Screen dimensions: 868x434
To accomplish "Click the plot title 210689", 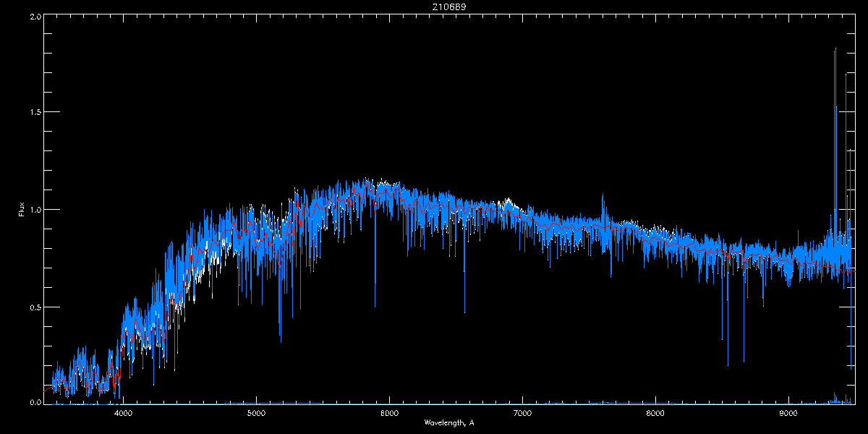I will [448, 7].
